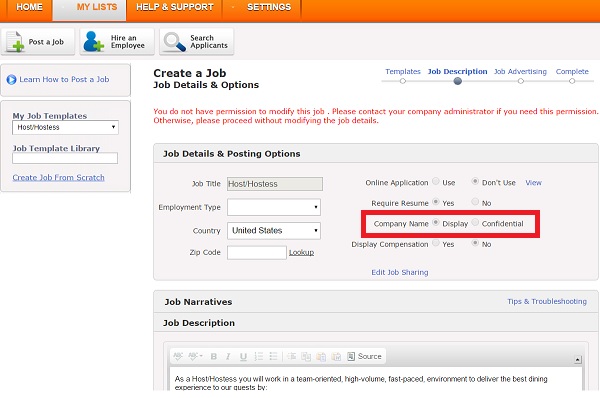This screenshot has height=398, width=600.
Task: Click the Search Applicants button label
Action: pyautogui.click(x=209, y=42)
